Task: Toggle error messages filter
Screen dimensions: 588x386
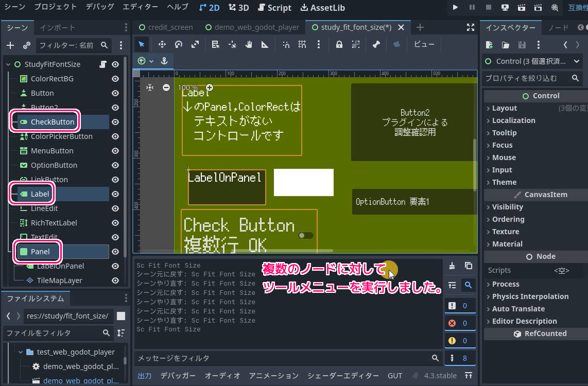Action: coord(460,323)
